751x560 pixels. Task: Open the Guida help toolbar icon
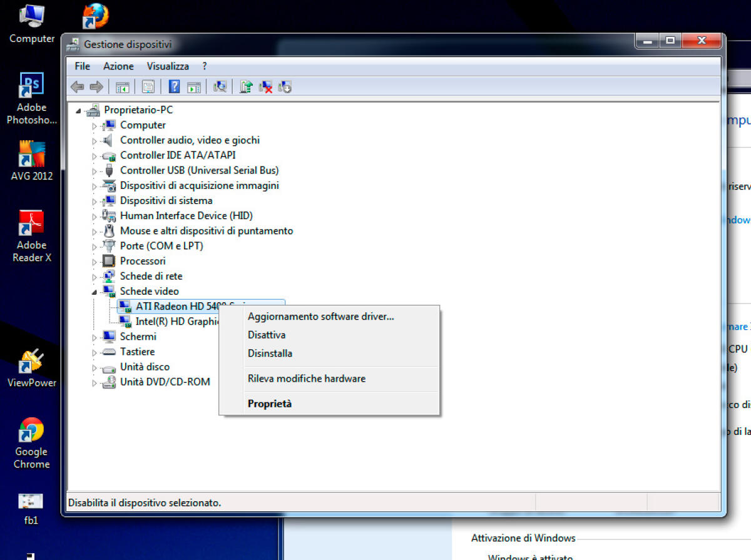point(174,86)
